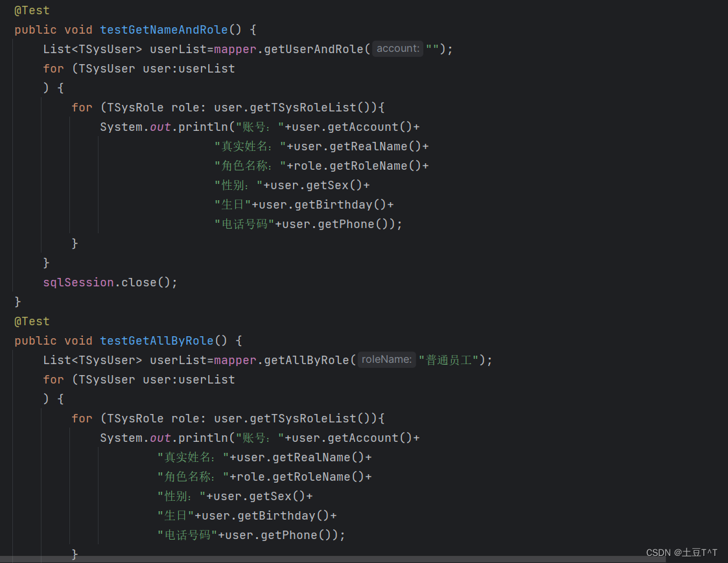The image size is (728, 563).
Task: Click the CSDN @土豆T^T watermark
Action: pyautogui.click(x=681, y=553)
